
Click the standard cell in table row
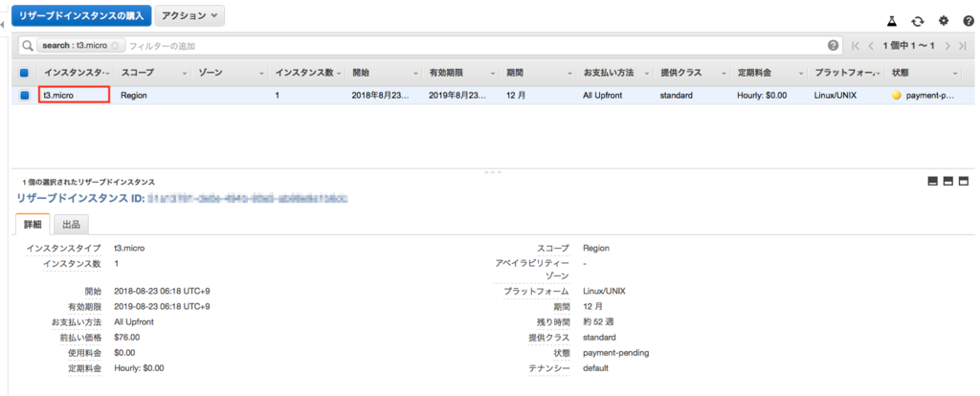[677, 96]
